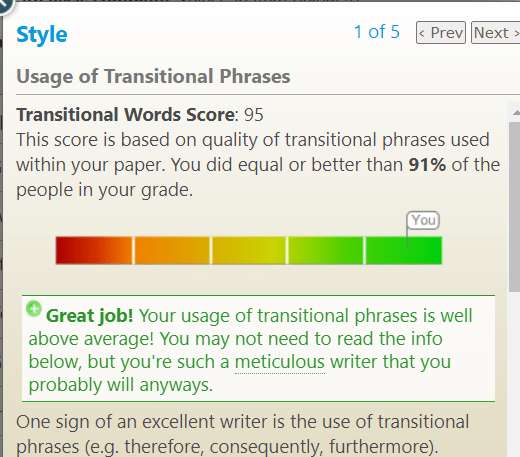Click the You marker label on score bar

coord(423,220)
